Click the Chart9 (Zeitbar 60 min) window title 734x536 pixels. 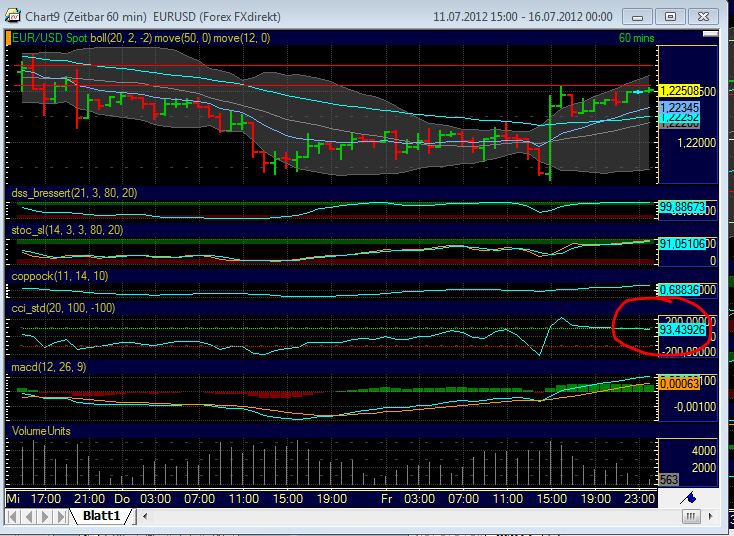click(x=86, y=17)
